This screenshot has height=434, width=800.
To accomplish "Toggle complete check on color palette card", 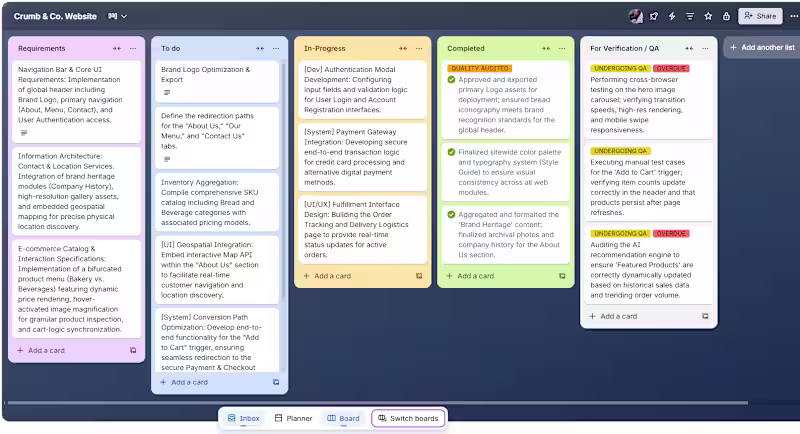I will [x=451, y=152].
